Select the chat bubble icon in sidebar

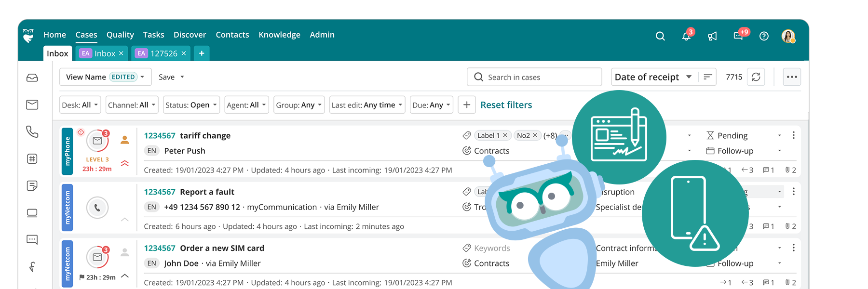32,239
